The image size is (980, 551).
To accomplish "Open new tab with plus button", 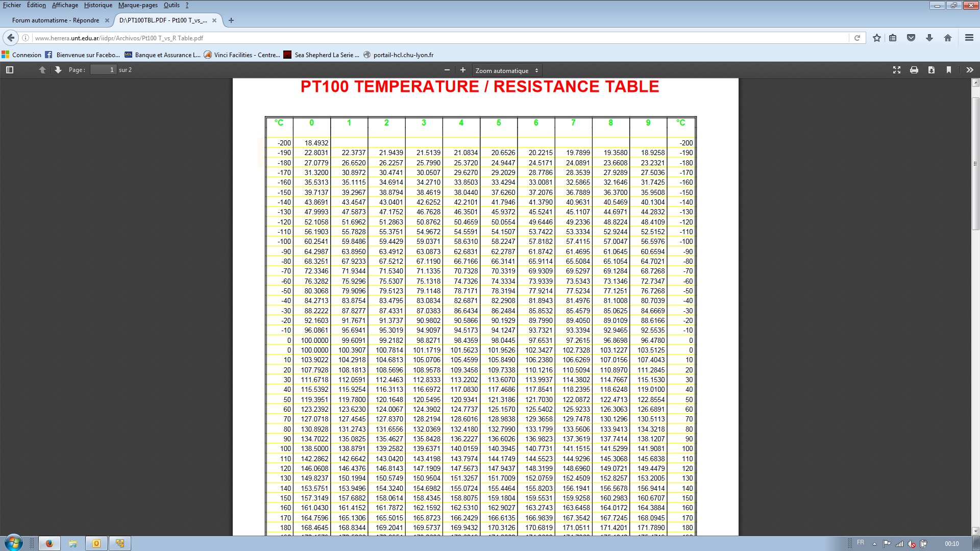I will [x=231, y=20].
